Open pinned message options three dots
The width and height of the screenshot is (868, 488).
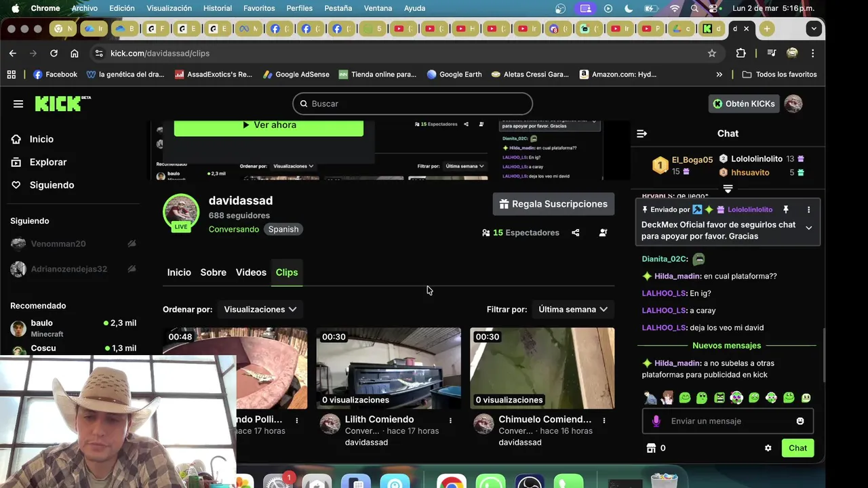(x=808, y=209)
